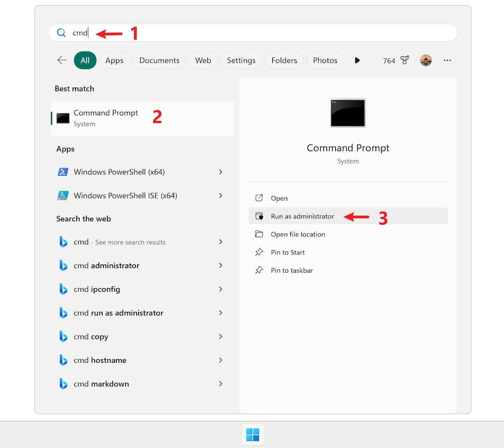Switch to the Documents filter tab
Viewport: 504px width, 448px height.
point(159,60)
